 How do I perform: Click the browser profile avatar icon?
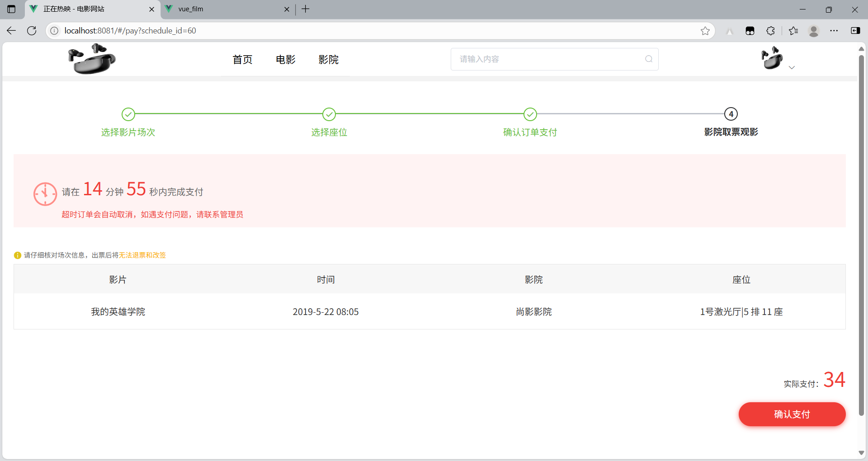(x=813, y=31)
